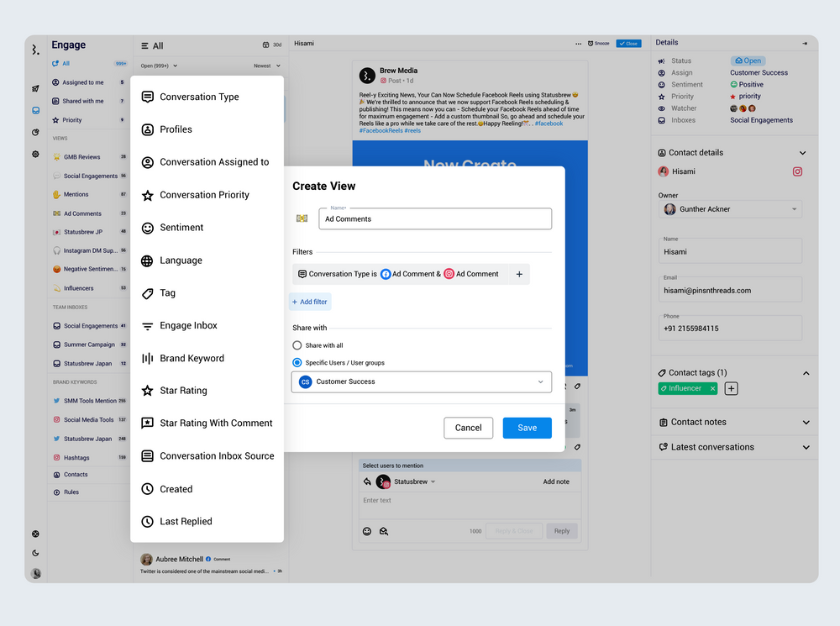Pick the Last Replied filter option
Image resolution: width=840 pixels, height=626 pixels.
point(207,522)
